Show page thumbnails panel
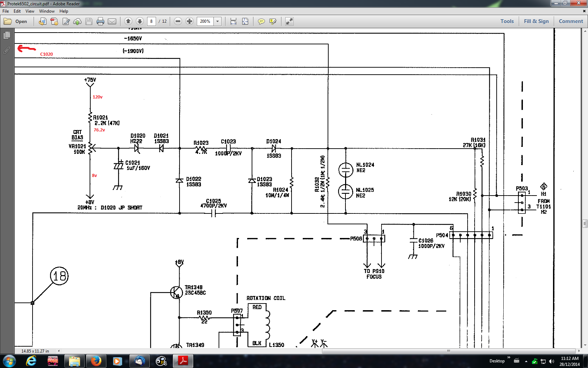This screenshot has width=588, height=368. [7, 35]
